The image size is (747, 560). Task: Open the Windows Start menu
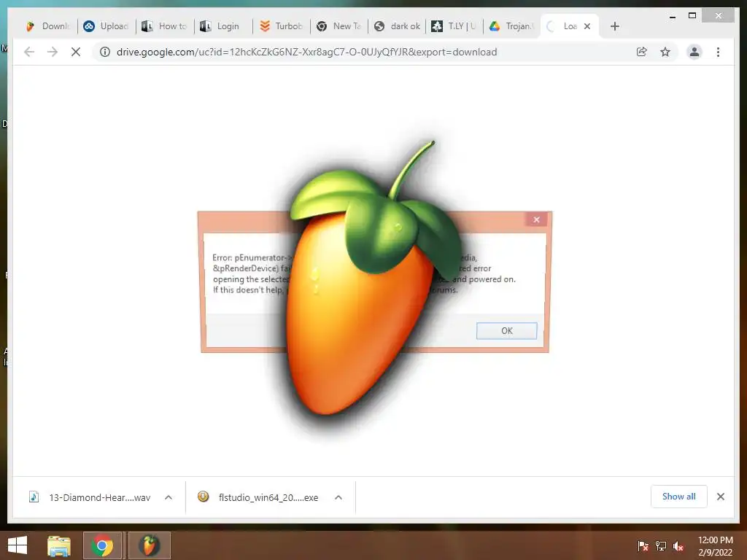(x=18, y=545)
